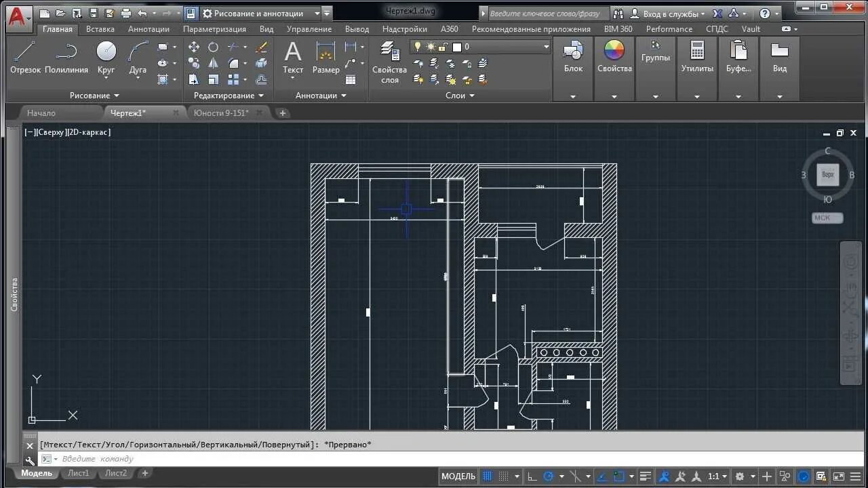The image size is (868, 488).
Task: Open Свойства слоя layer properties
Action: click(389, 62)
